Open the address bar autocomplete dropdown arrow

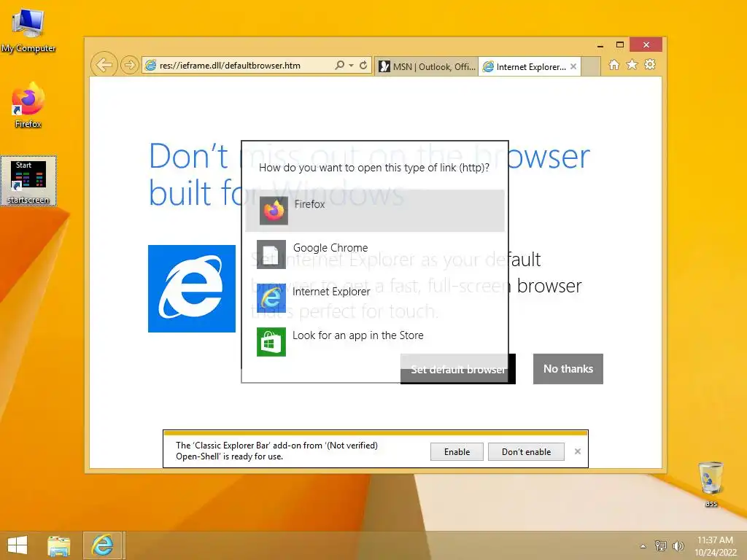point(351,65)
